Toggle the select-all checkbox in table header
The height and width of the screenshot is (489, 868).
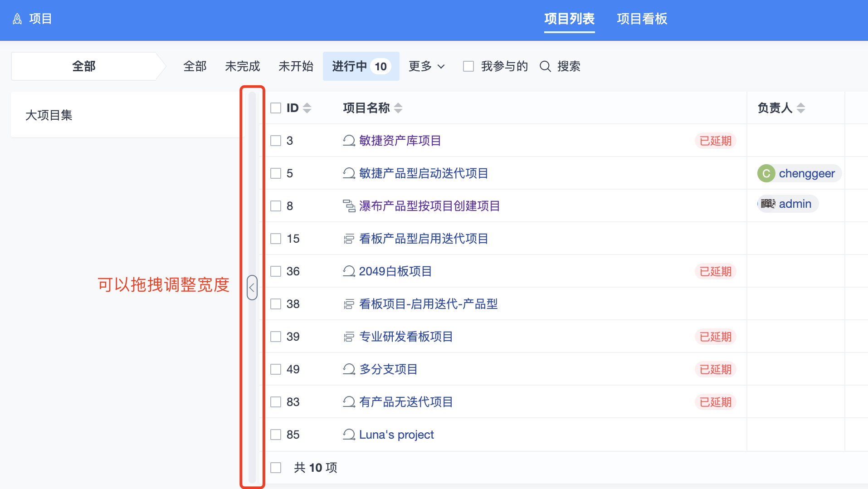(x=276, y=108)
